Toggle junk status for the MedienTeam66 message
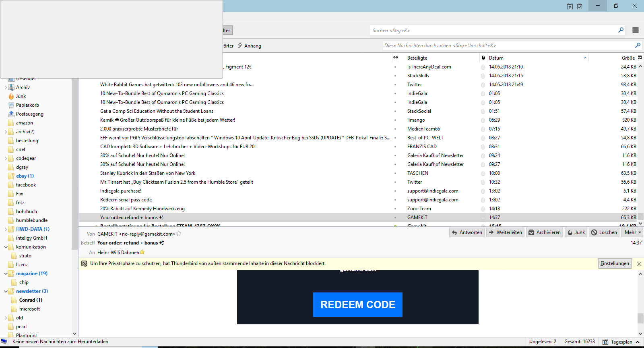The width and height of the screenshot is (644, 348). pos(483,129)
